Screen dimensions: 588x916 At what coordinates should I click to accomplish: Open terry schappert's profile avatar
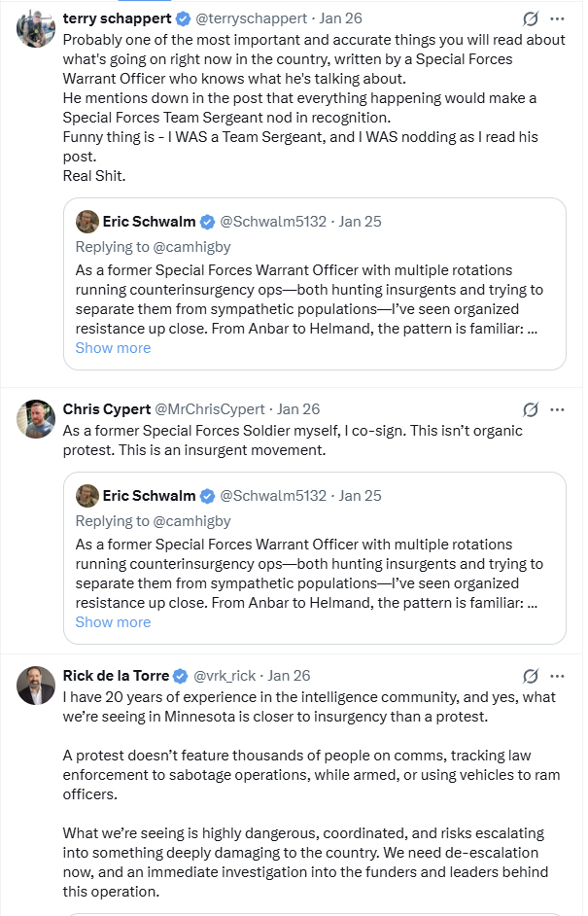tap(36, 28)
